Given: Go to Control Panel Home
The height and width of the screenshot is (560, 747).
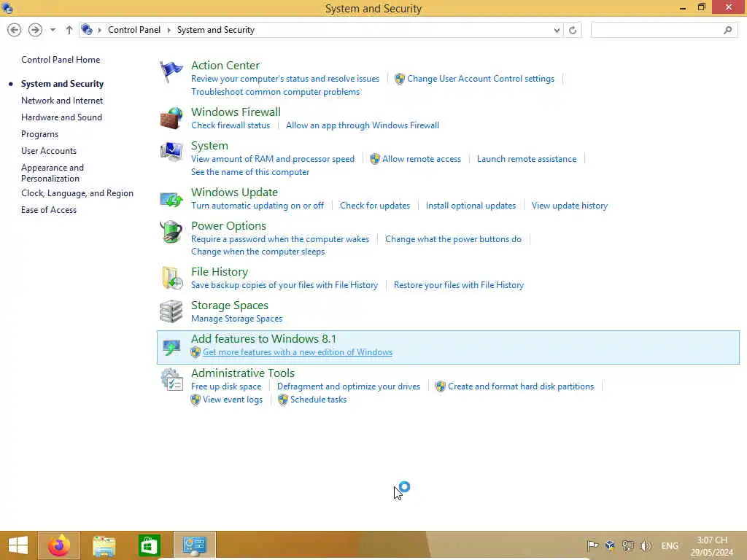Looking at the screenshot, I should pyautogui.click(x=61, y=60).
